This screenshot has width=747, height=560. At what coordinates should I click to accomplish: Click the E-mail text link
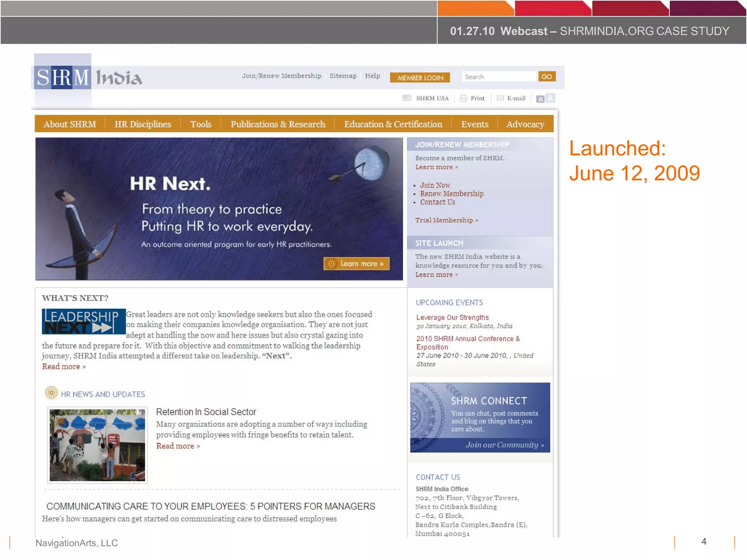coord(516,98)
